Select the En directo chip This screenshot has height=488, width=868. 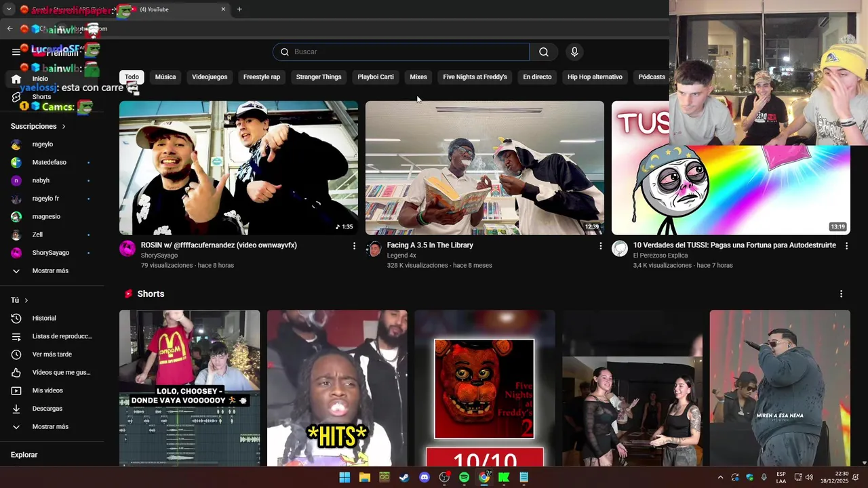[537, 77]
